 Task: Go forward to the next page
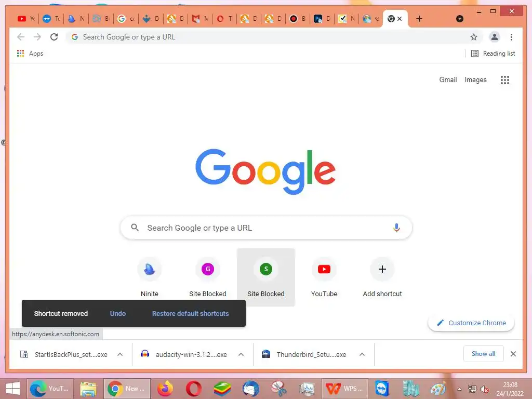click(37, 37)
